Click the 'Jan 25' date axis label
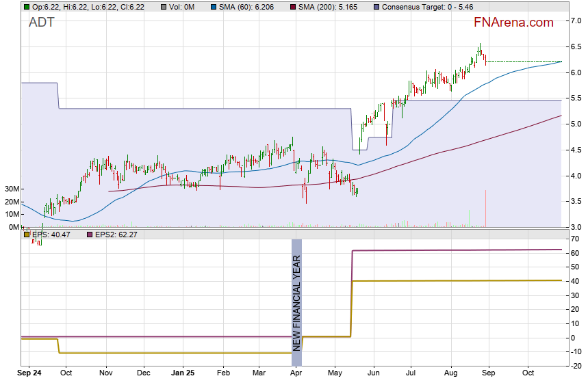The height and width of the screenshot is (387, 588). (183, 374)
